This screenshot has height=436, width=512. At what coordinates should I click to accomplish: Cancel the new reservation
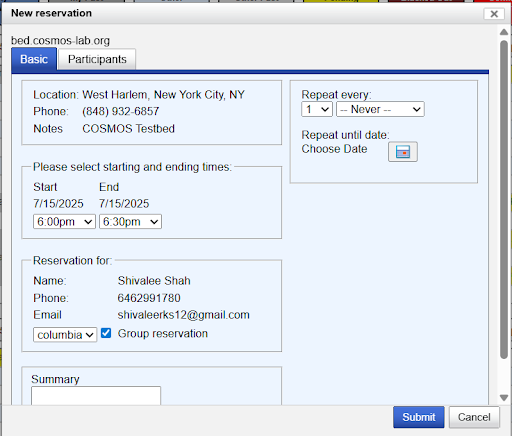pos(474,417)
